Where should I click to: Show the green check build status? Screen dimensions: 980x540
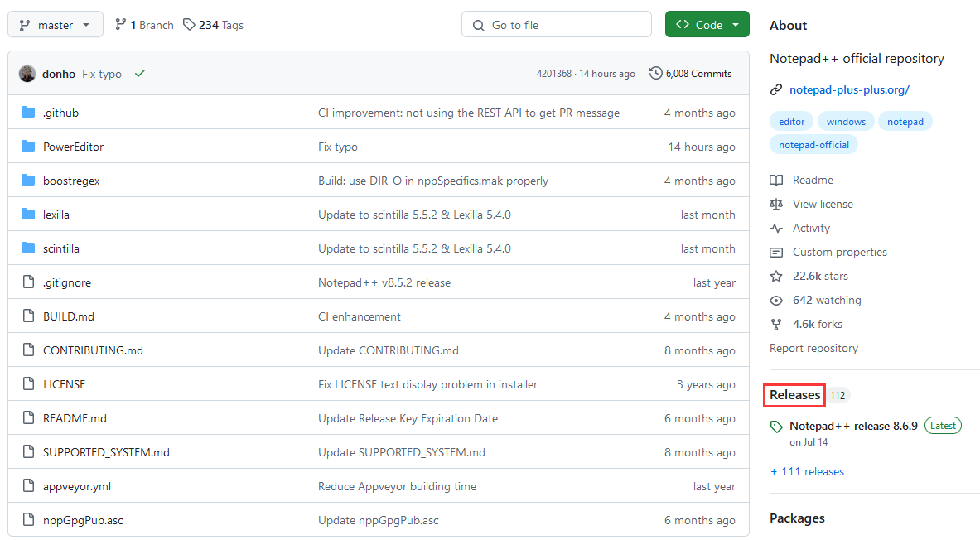140,73
